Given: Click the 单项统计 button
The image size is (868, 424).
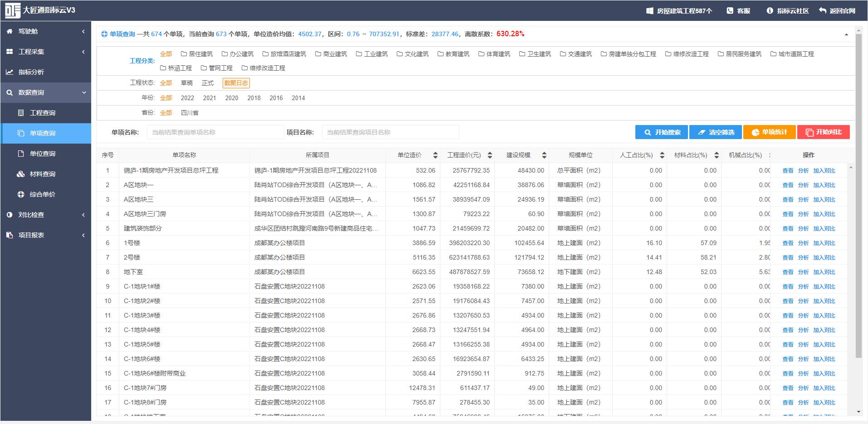Looking at the screenshot, I should pos(770,132).
